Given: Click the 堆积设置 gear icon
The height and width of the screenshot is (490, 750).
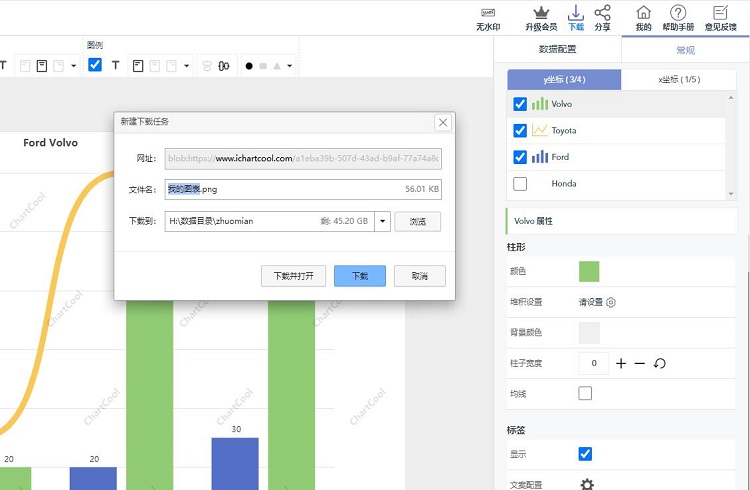Looking at the screenshot, I should (611, 302).
